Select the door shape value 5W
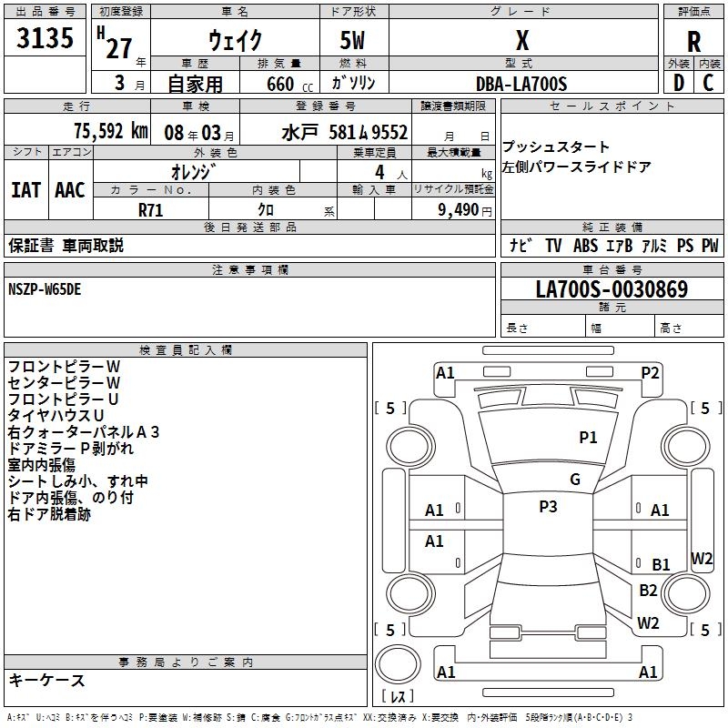Screen dimensions: 728x728 [x=352, y=40]
